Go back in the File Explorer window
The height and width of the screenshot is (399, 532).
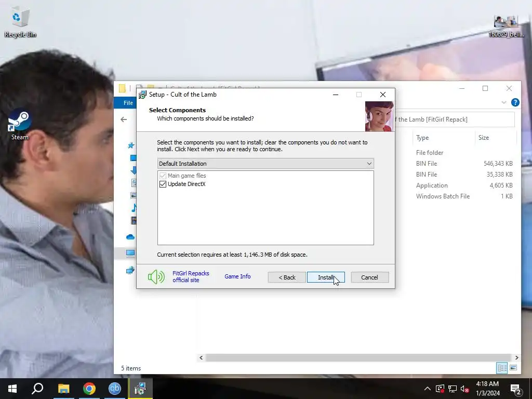(124, 119)
